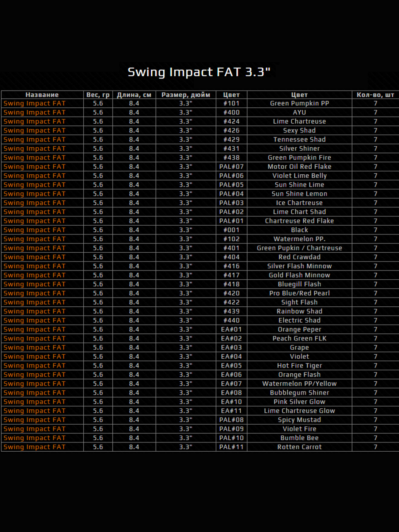Select the 'Violet Fire' cell
Viewport: 399px width, 532px height.
pos(300,429)
